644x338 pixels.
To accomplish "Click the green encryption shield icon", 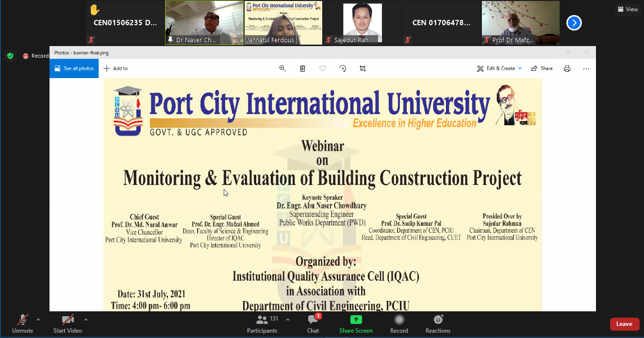I will click(10, 56).
